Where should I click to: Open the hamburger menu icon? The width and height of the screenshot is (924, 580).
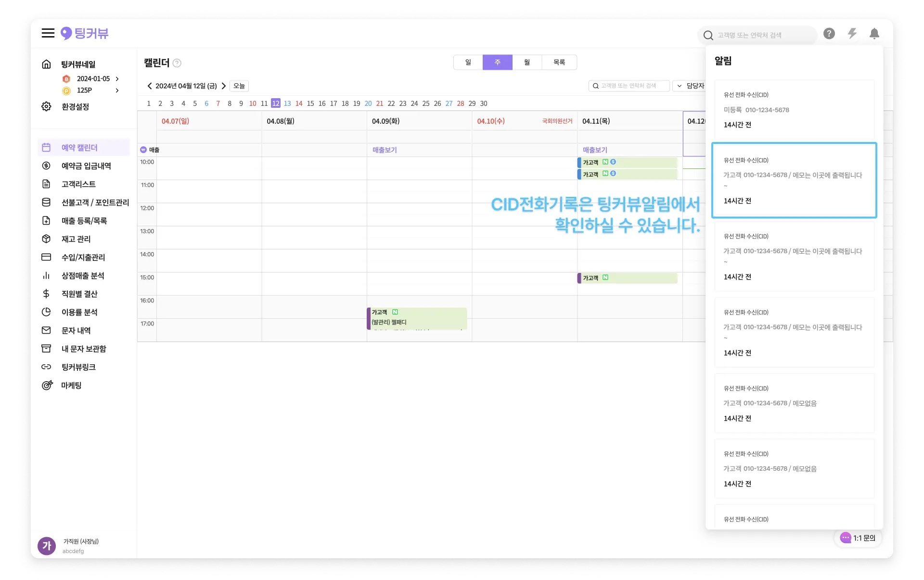pyautogui.click(x=48, y=33)
